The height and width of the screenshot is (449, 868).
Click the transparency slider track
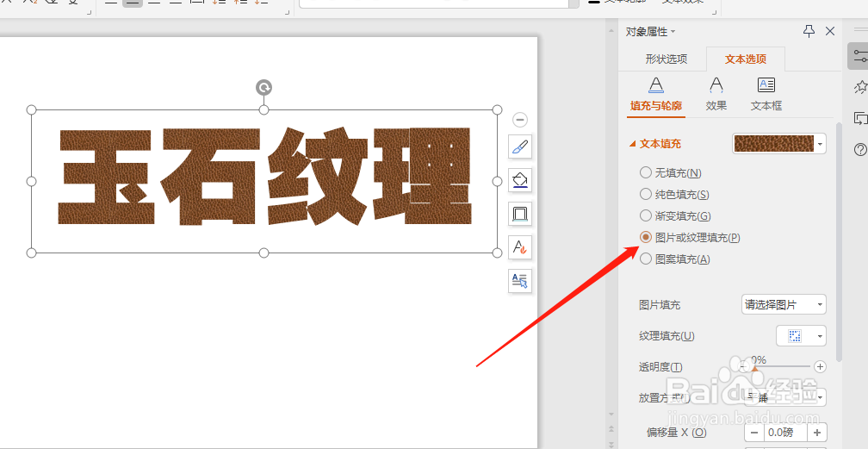point(780,367)
